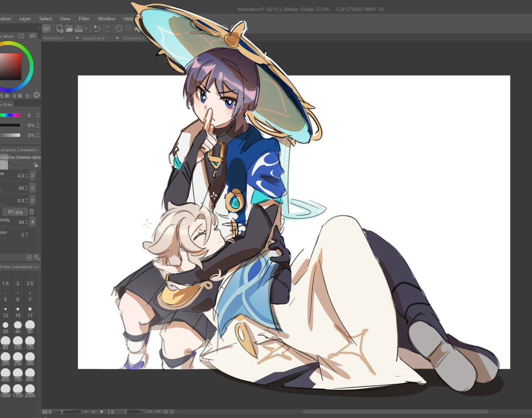This screenshot has height=418, width=532.
Task: Adjust the rainbow hue slider
Action: 10,115
